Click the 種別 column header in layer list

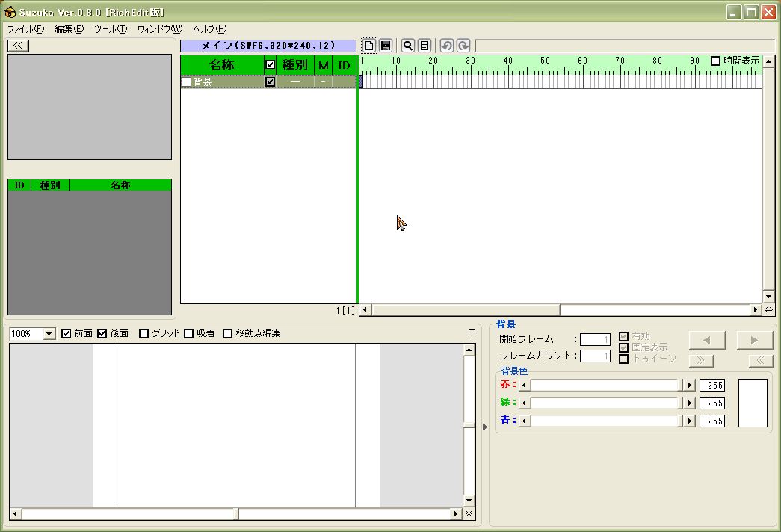coord(295,65)
